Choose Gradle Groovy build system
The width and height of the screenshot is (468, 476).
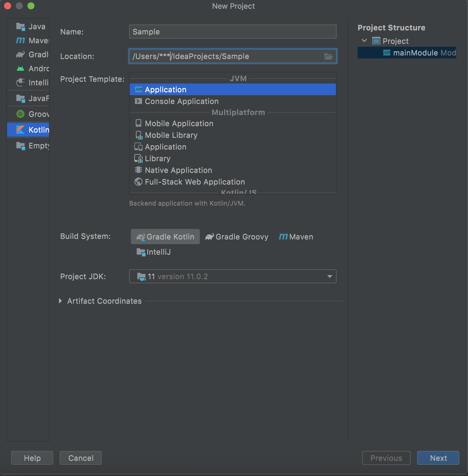[237, 237]
